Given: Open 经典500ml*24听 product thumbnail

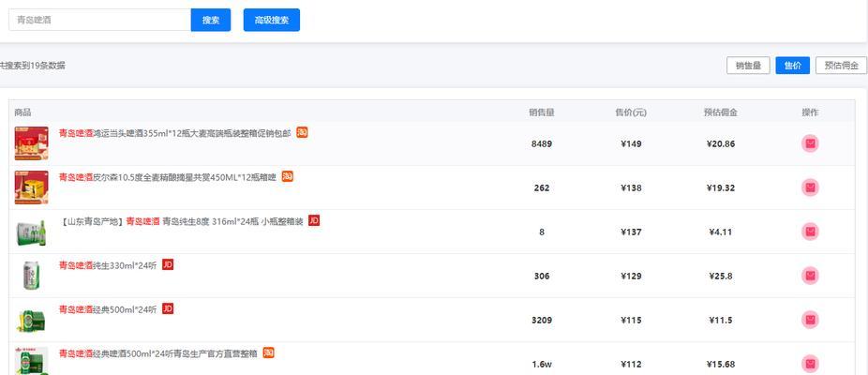Looking at the screenshot, I should (x=32, y=321).
